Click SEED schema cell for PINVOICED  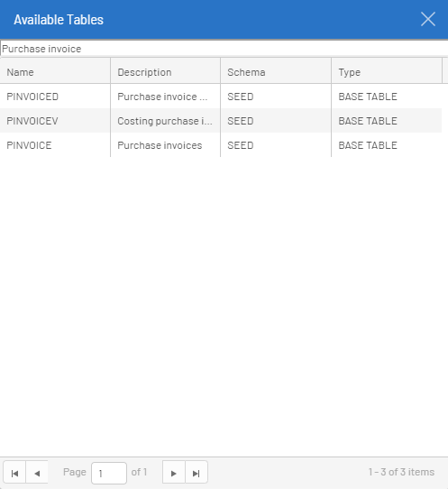276,97
